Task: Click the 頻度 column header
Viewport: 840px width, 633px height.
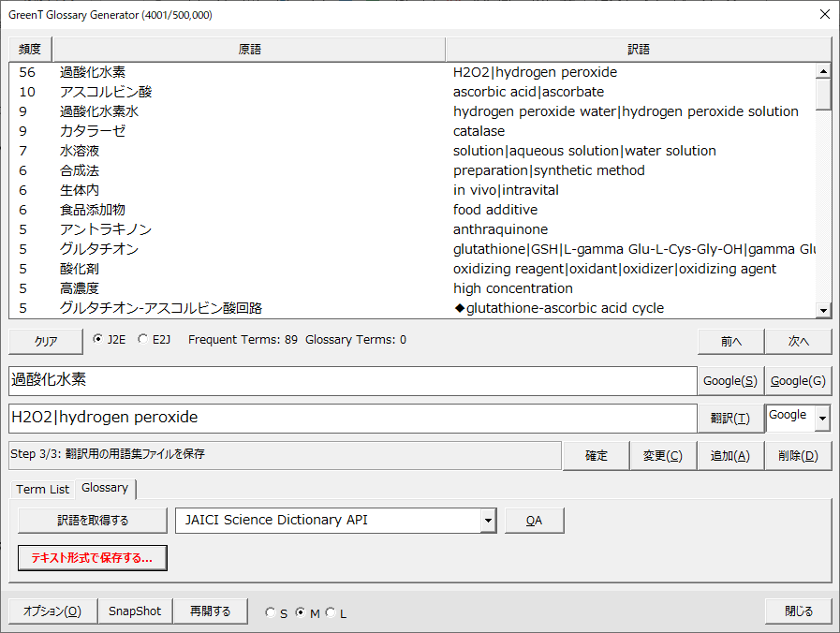Action: (x=30, y=50)
